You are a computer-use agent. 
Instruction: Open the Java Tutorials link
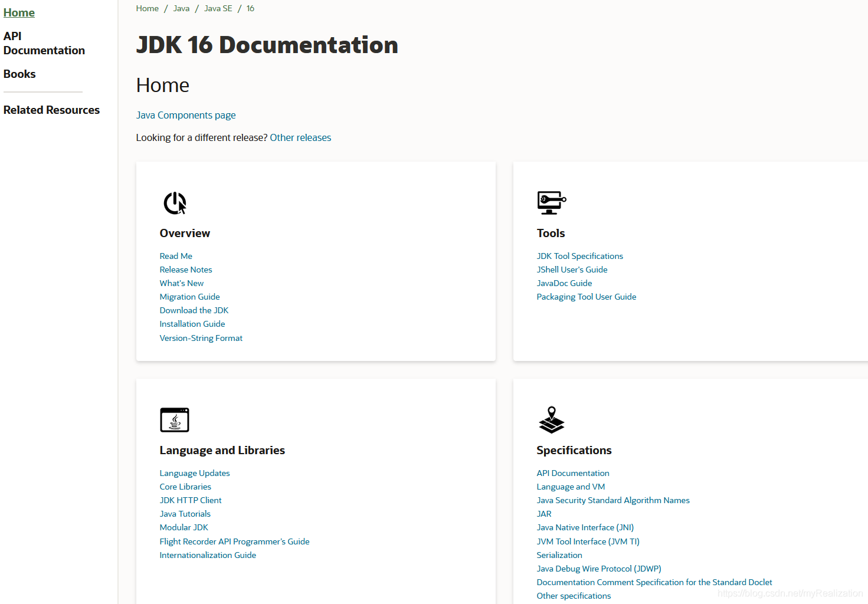coord(185,514)
